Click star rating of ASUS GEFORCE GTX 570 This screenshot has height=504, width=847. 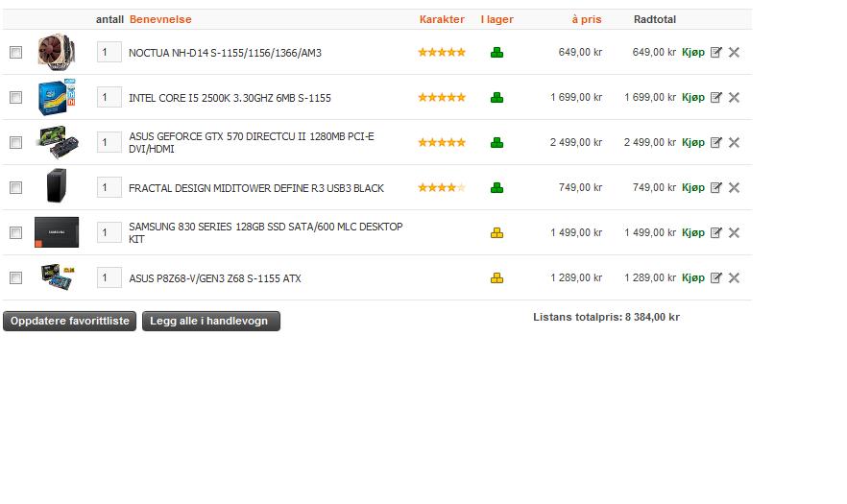click(442, 143)
